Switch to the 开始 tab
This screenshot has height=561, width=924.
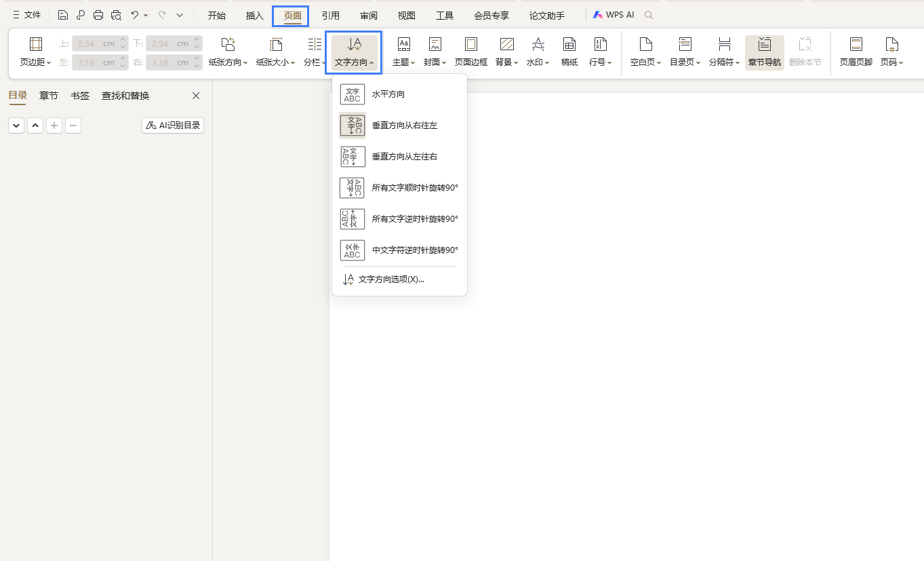217,16
